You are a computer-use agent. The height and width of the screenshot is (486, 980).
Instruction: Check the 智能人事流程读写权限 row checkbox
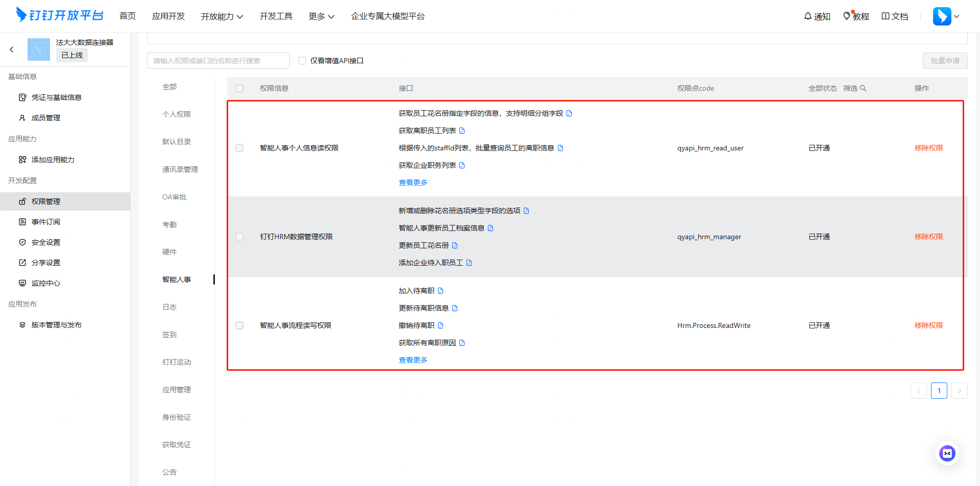click(239, 325)
